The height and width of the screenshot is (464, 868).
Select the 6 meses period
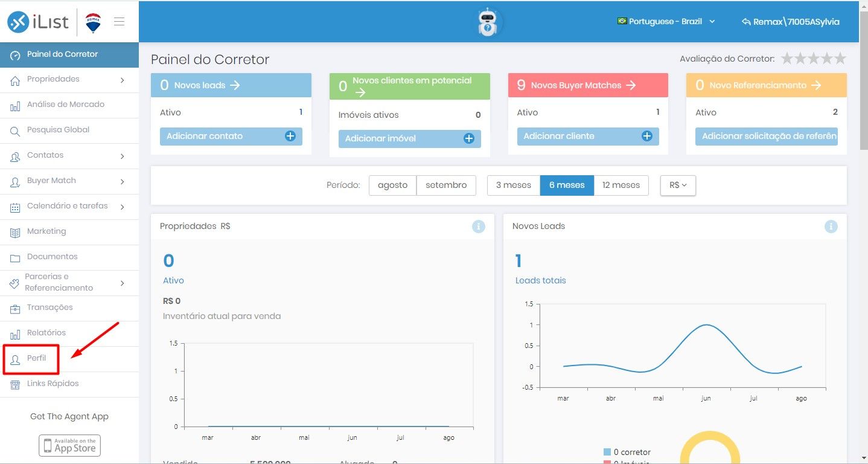pos(567,185)
